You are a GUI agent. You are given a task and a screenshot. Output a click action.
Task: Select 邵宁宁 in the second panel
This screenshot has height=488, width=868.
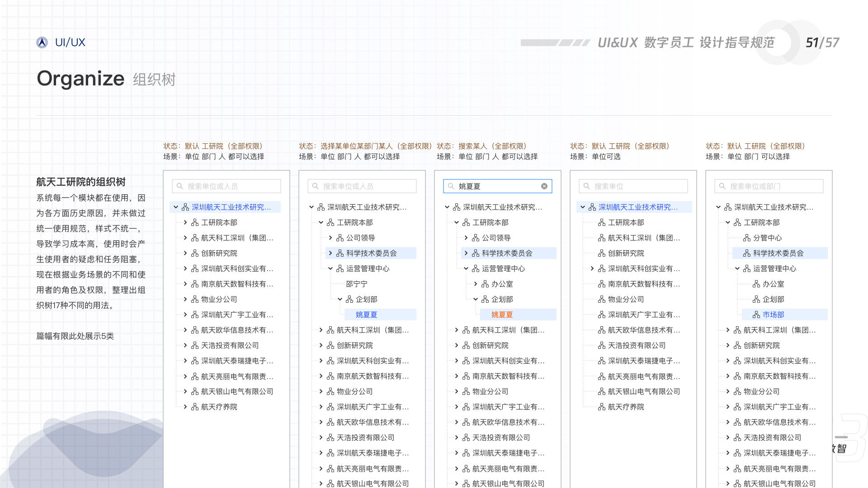(357, 284)
